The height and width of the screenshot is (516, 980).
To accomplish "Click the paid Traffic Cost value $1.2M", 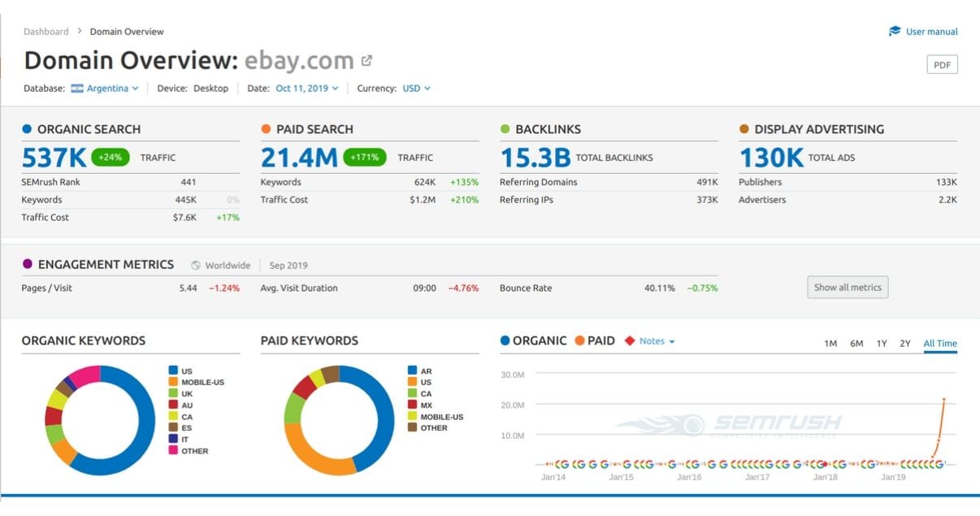I will [x=423, y=200].
